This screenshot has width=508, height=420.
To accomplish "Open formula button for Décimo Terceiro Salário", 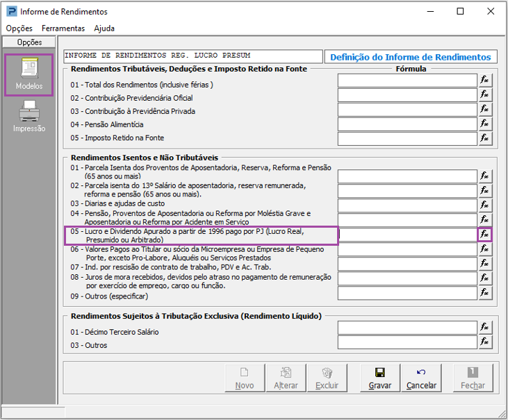I will click(484, 328).
